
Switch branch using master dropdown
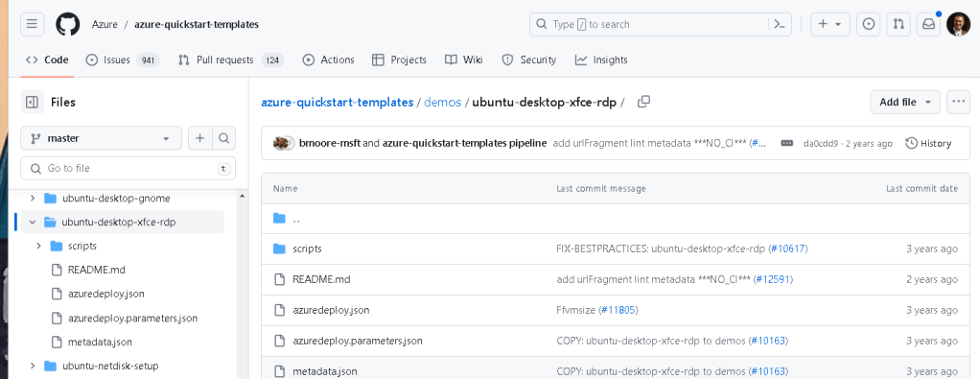coord(102,138)
